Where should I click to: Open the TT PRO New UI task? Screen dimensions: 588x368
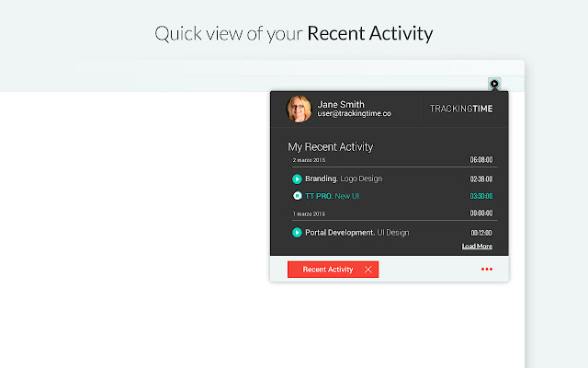click(325, 196)
